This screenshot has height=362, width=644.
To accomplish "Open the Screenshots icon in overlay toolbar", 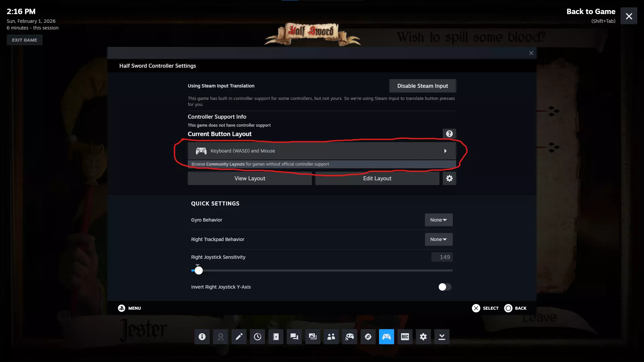I will (313, 337).
